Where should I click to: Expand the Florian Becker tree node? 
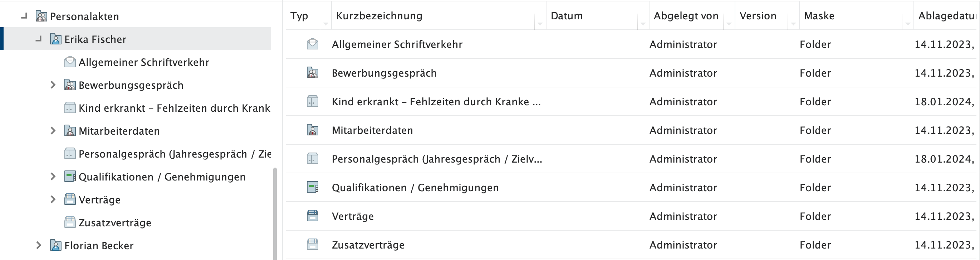pos(38,245)
